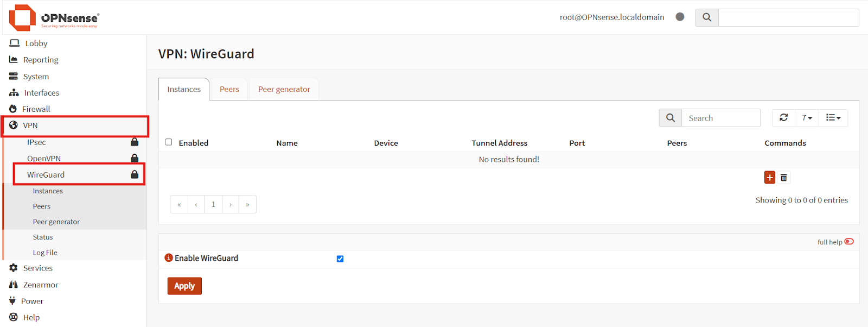Image resolution: width=868 pixels, height=327 pixels.
Task: Click the red plus add instance icon
Action: pos(769,178)
